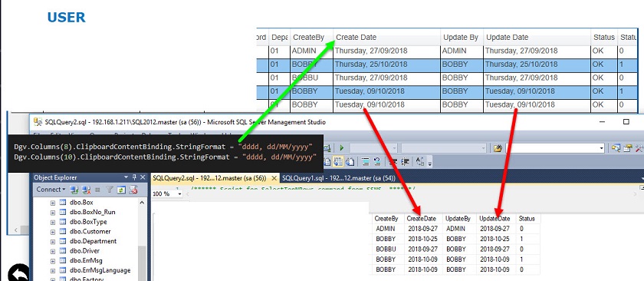Click 2018-10-25 in the CreateDate results column

[x=423, y=239]
